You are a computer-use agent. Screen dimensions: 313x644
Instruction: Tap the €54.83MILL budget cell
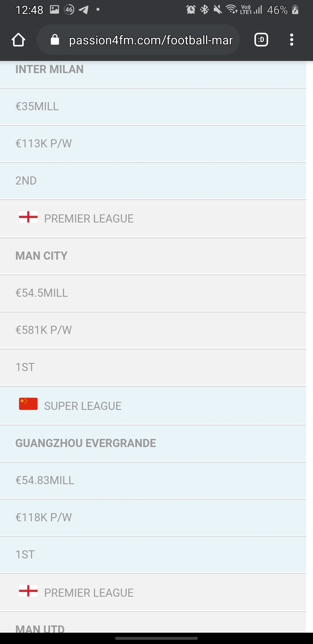[x=45, y=480]
